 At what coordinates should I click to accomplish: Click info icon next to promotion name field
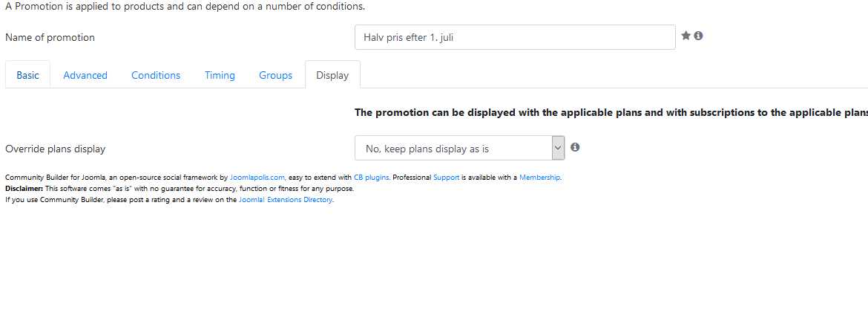699,36
